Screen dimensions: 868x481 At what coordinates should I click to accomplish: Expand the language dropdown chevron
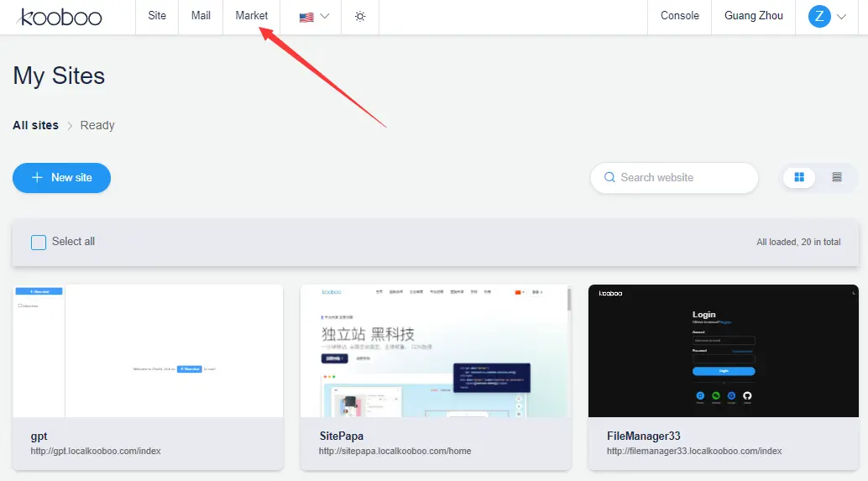coord(325,17)
